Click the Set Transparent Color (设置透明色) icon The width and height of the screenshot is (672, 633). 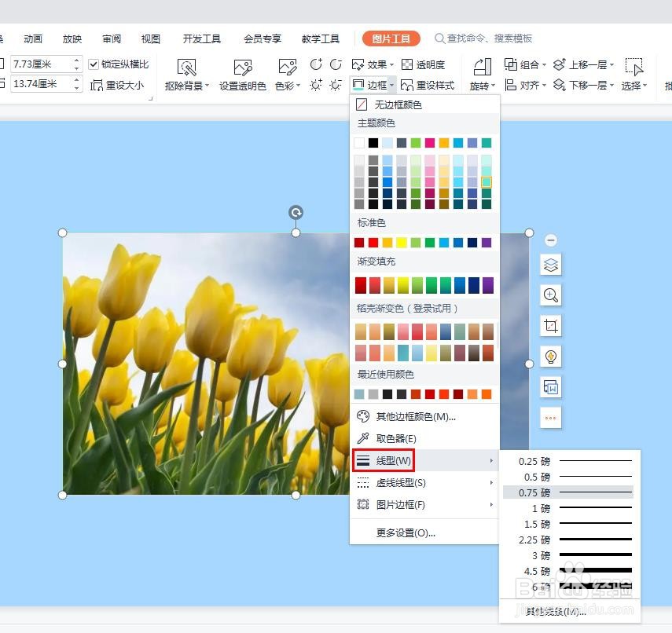pos(243,68)
